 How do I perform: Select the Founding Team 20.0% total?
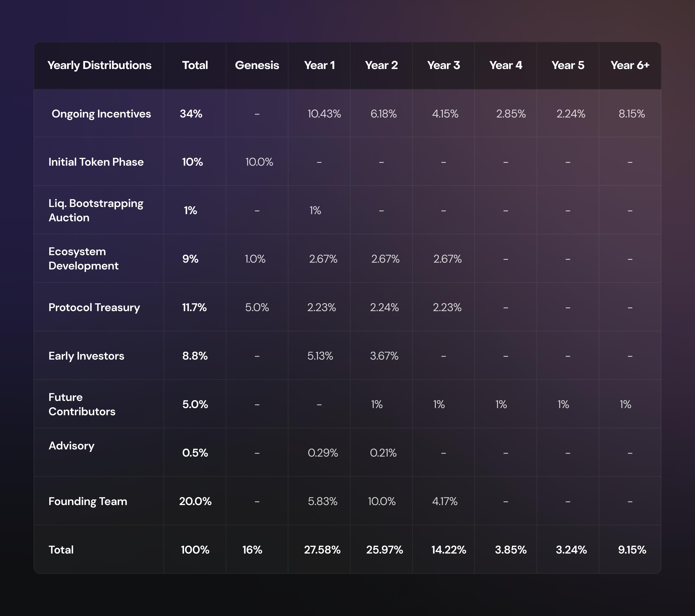coord(195,501)
